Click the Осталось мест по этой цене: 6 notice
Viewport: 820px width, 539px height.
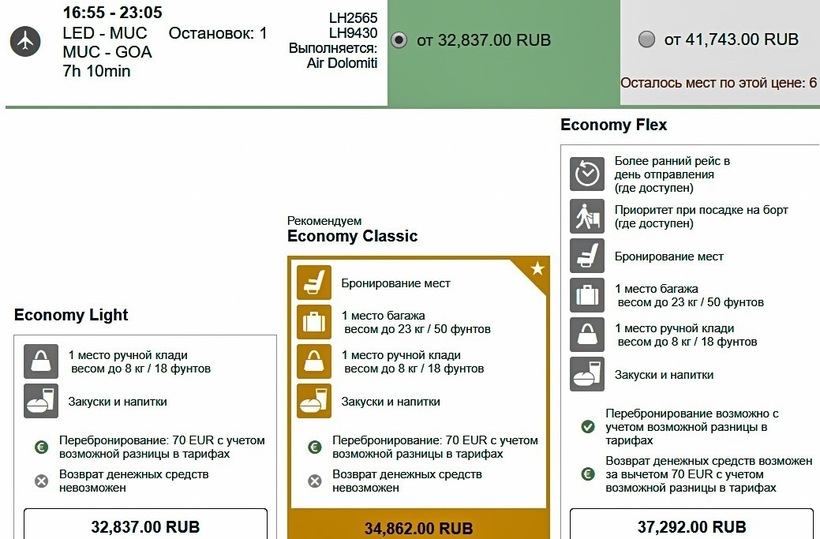(x=719, y=83)
